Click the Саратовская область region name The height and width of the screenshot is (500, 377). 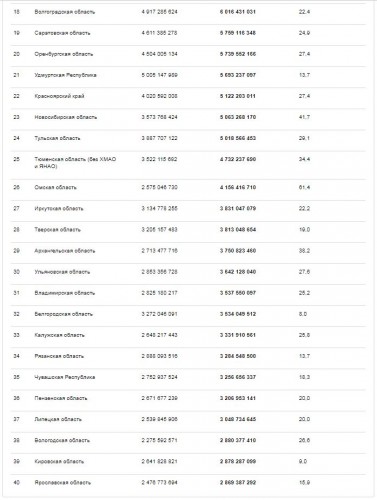62,33
